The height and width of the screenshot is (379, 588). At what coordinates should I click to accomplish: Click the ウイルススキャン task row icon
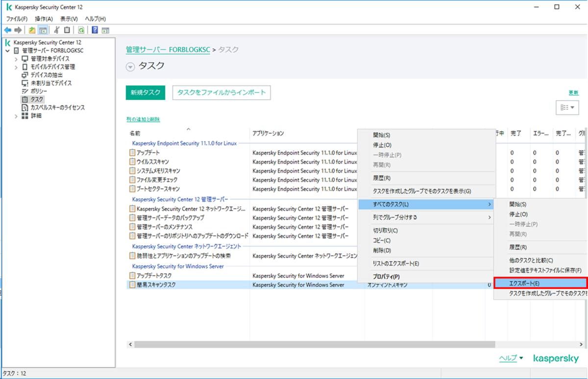click(132, 162)
